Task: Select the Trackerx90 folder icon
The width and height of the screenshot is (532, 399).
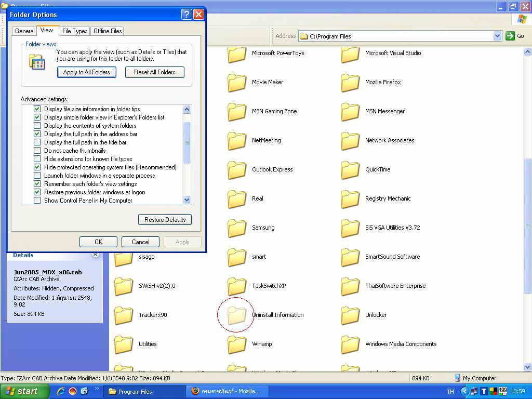Action: click(x=123, y=316)
